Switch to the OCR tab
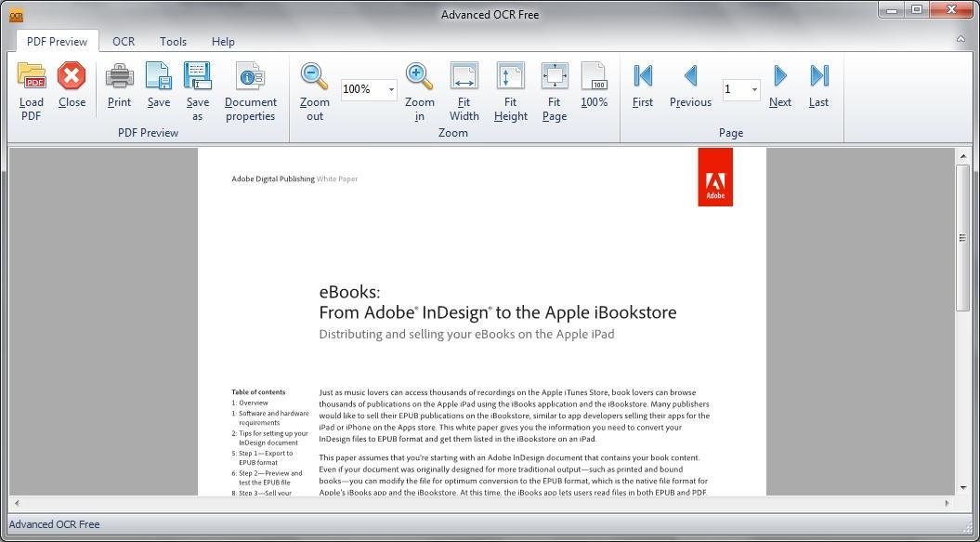980x542 pixels. pyautogui.click(x=123, y=41)
